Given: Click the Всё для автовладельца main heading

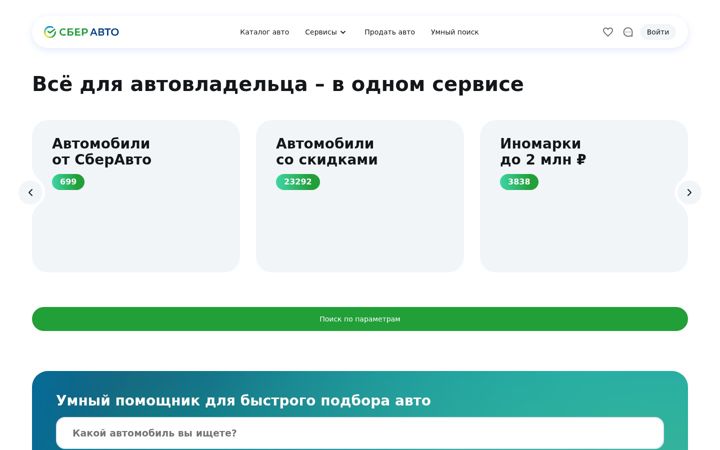Looking at the screenshot, I should coord(278,84).
